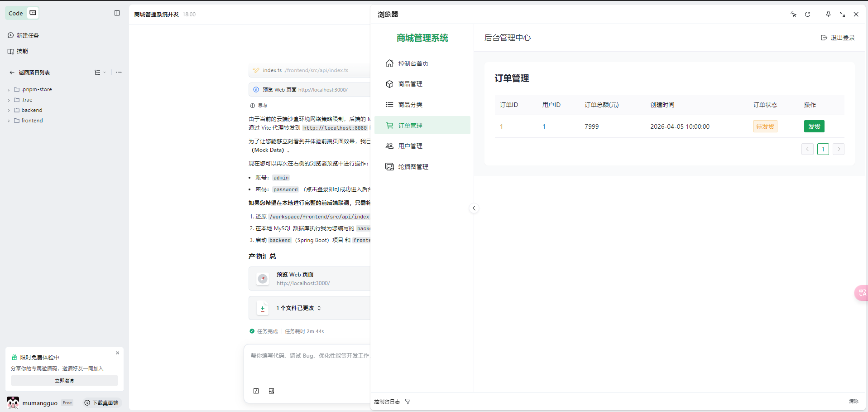Open 商品管理 in the sidebar menu

pyautogui.click(x=410, y=84)
